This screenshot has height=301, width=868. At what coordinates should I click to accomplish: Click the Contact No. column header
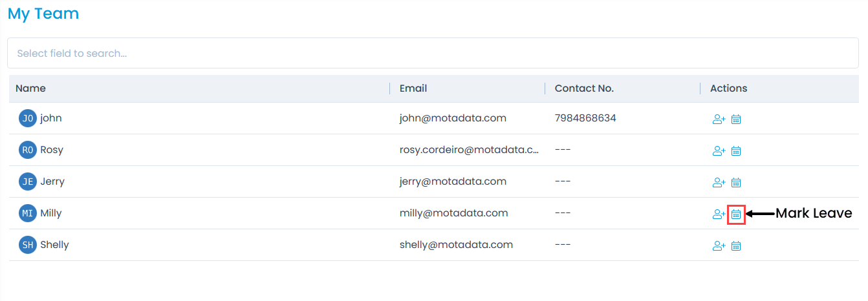click(x=584, y=88)
